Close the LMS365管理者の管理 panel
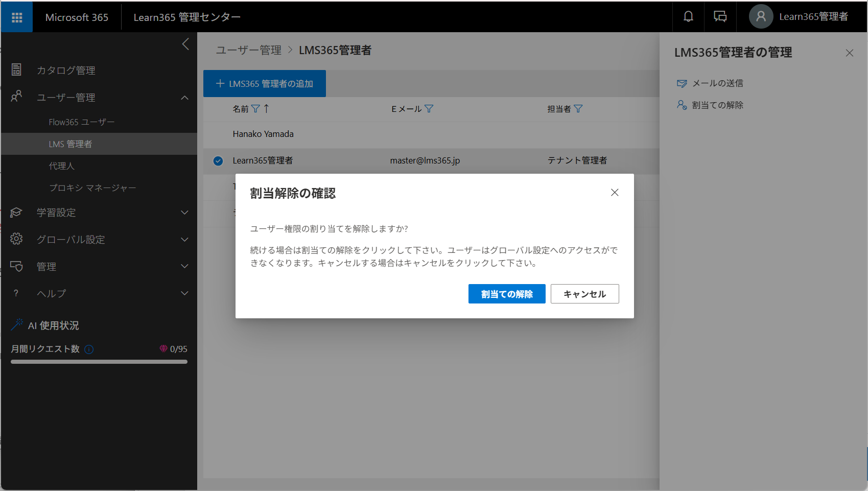Image resolution: width=868 pixels, height=491 pixels. [849, 53]
